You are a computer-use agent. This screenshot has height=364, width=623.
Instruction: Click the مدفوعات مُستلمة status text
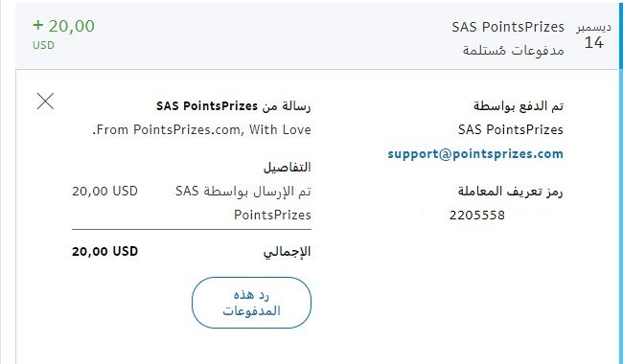[x=514, y=51]
